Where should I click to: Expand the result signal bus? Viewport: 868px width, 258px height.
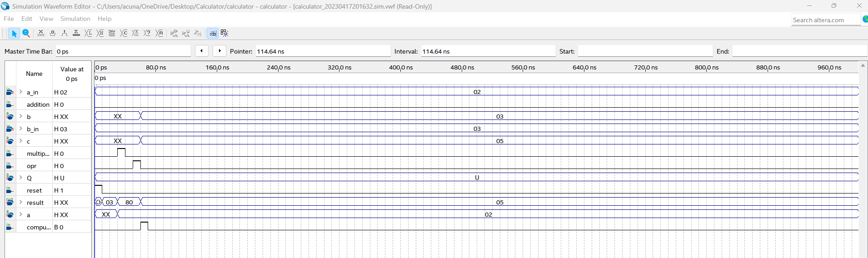tap(21, 202)
